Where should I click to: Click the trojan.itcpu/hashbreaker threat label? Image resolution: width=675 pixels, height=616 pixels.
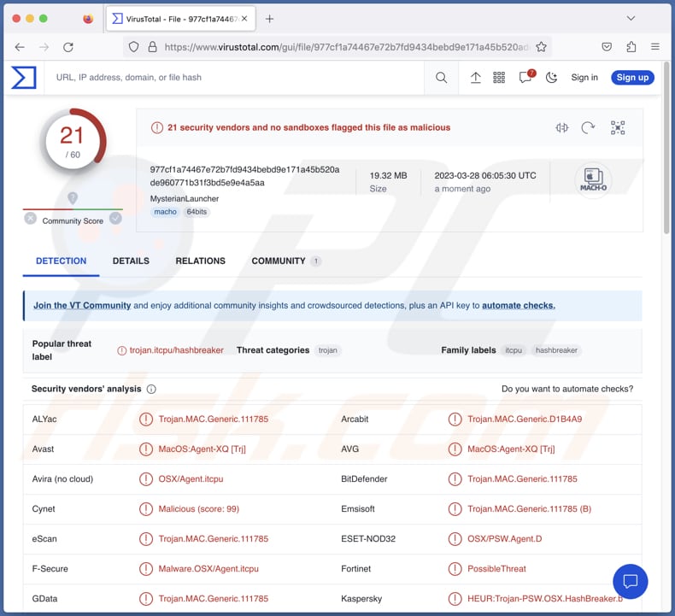[177, 350]
